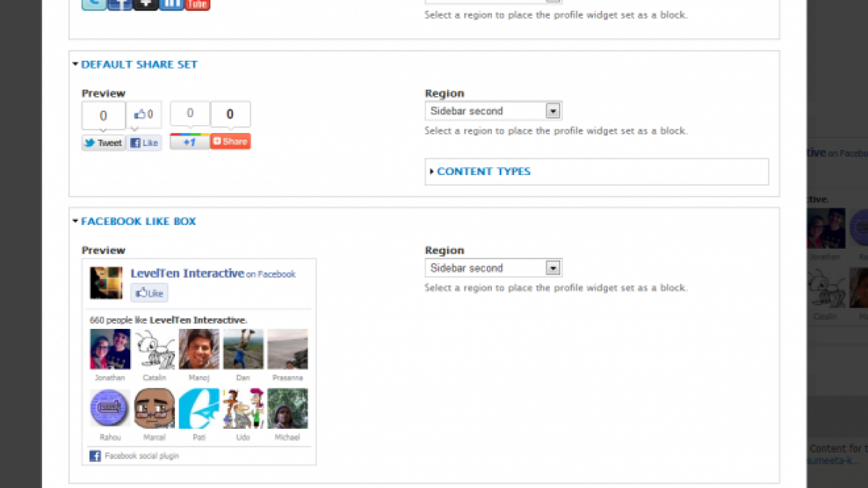Screen dimensions: 868x488
Task: Click the Google +1 share button
Action: point(190,142)
